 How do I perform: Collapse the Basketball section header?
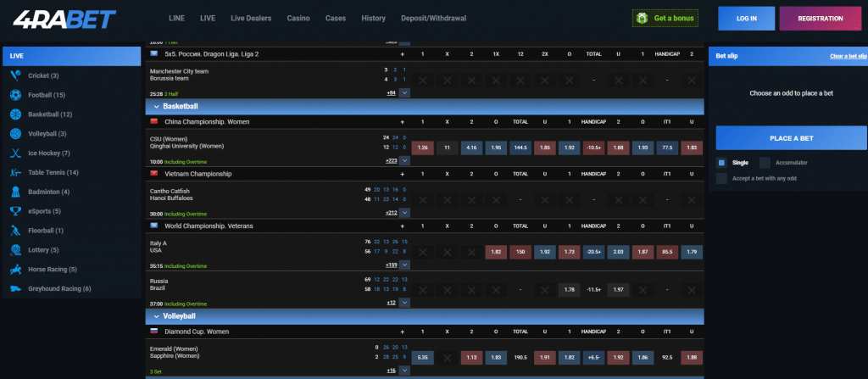click(156, 107)
